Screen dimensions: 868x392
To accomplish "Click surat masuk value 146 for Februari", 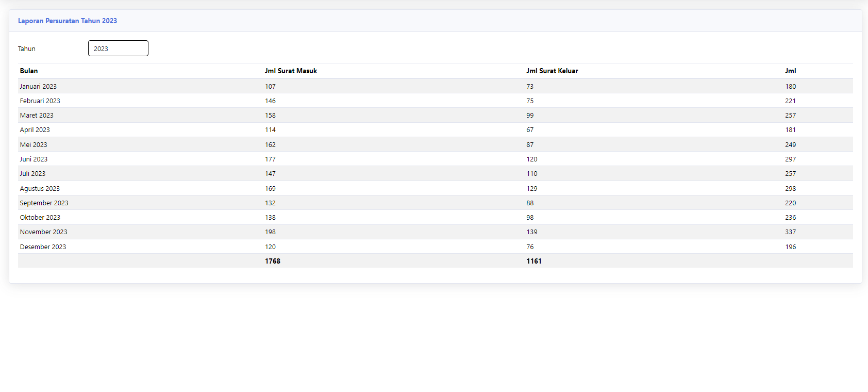I will point(271,101).
